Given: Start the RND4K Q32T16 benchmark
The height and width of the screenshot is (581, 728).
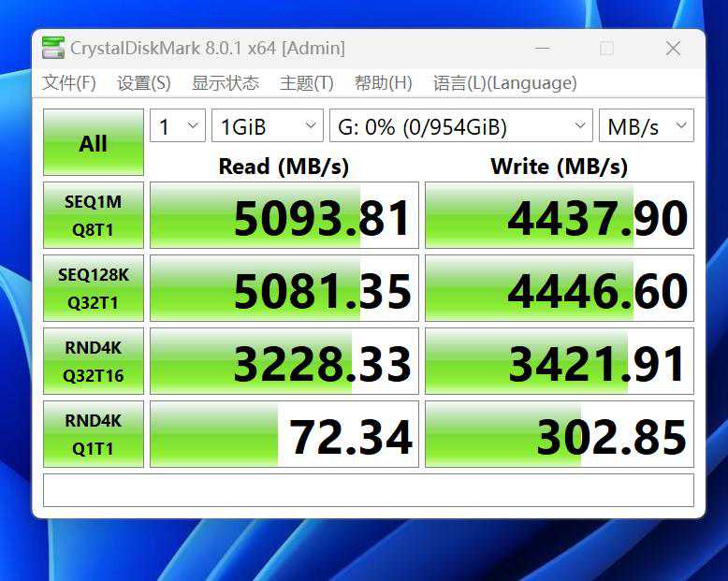Looking at the screenshot, I should tap(94, 361).
